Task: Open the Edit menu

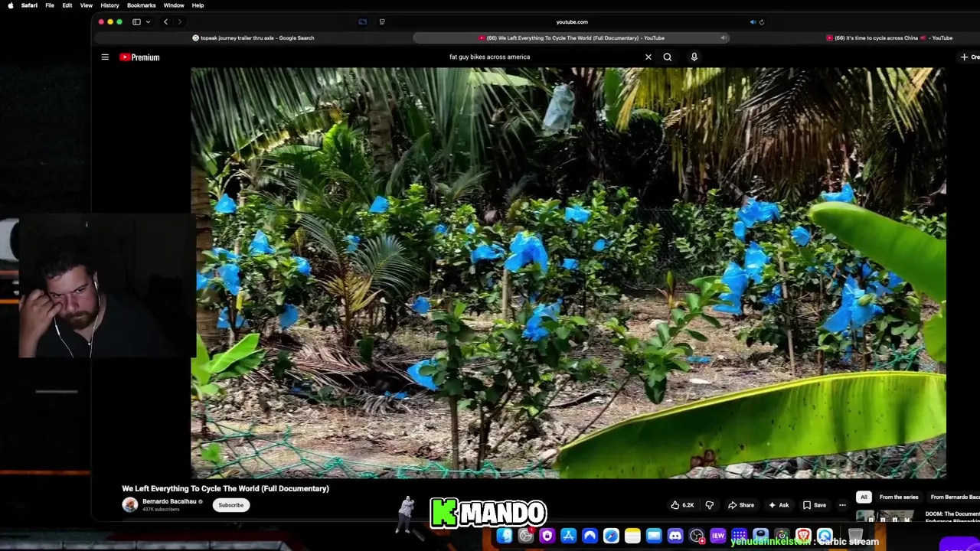Action: pos(67,5)
